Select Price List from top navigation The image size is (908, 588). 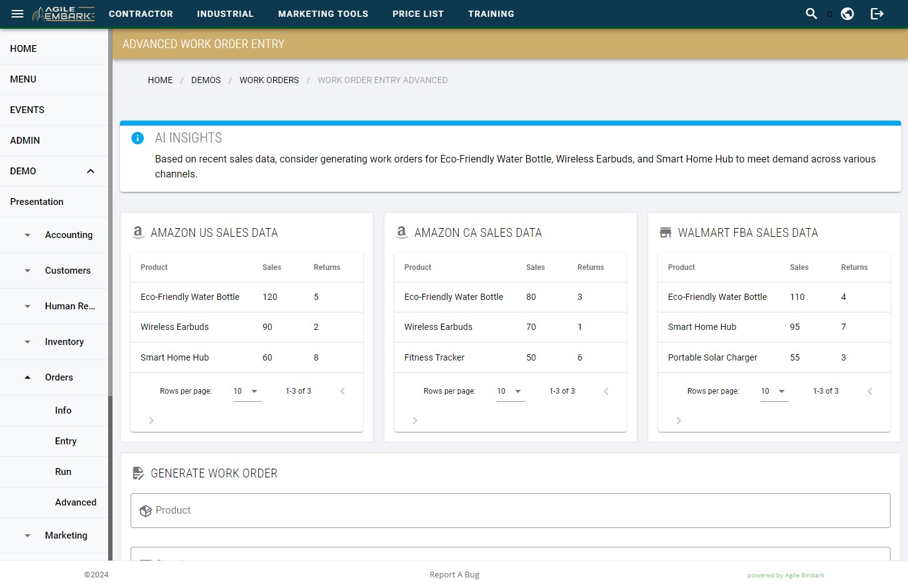[x=418, y=14]
